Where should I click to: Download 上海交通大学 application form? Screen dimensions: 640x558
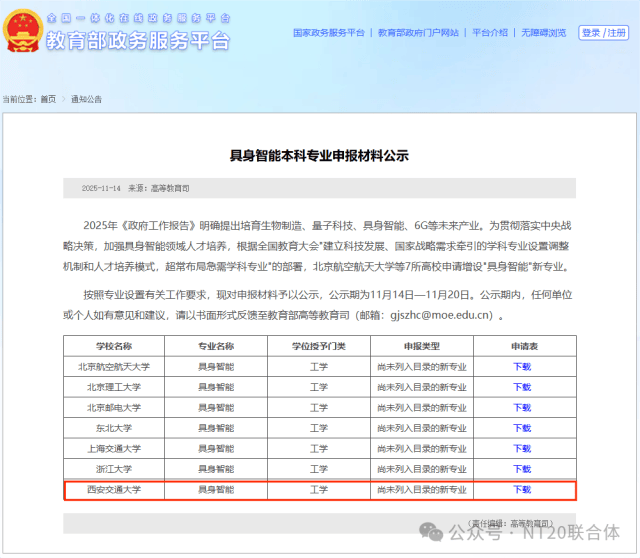(522, 449)
